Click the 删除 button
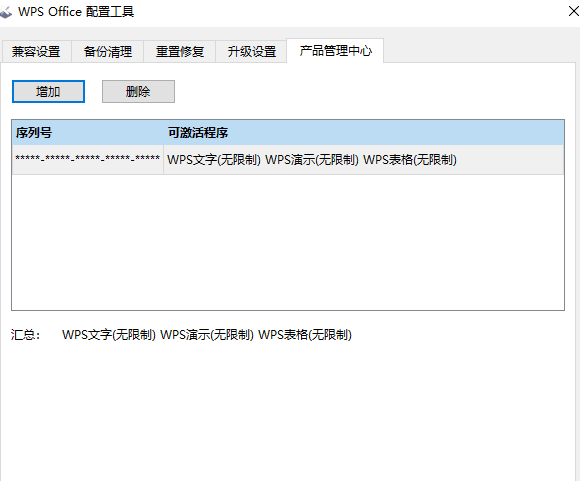The image size is (580, 481). (x=138, y=91)
